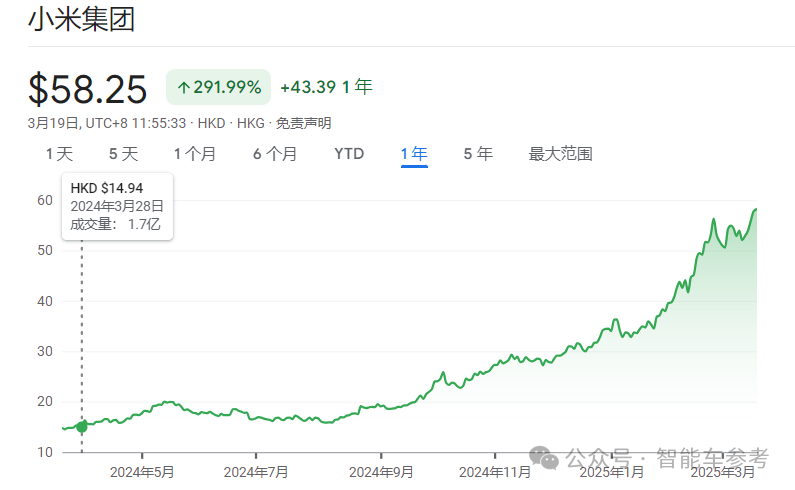This screenshot has width=795, height=490.
Task: Click the green data point marker on the chart
Action: [x=82, y=426]
